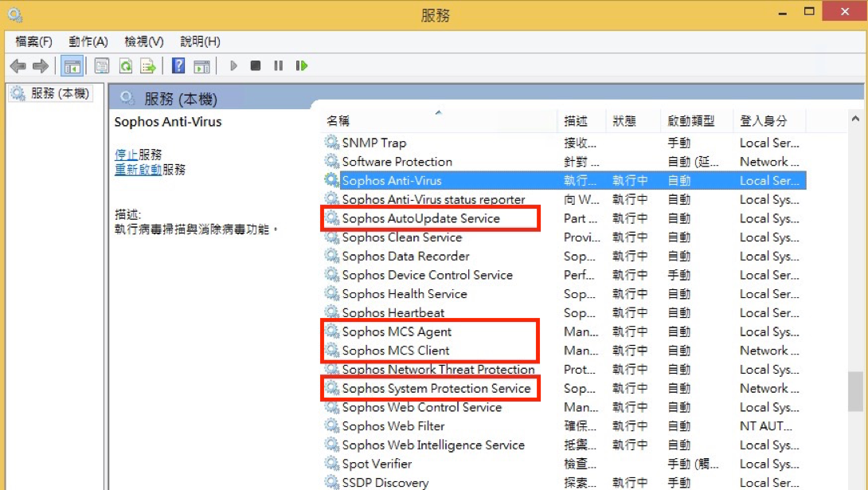868x490 pixels.
Task: Open Help via the question mark icon
Action: point(178,66)
